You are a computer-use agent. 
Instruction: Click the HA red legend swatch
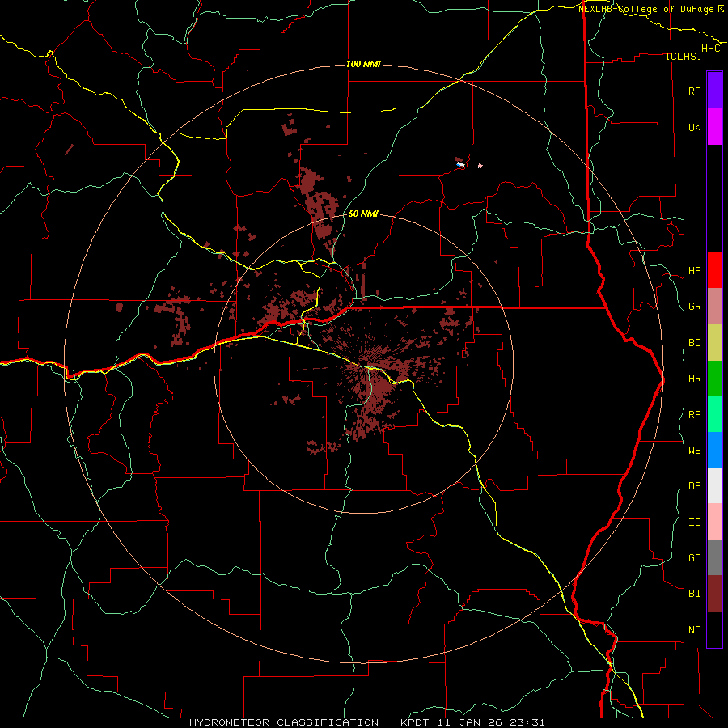[714, 270]
